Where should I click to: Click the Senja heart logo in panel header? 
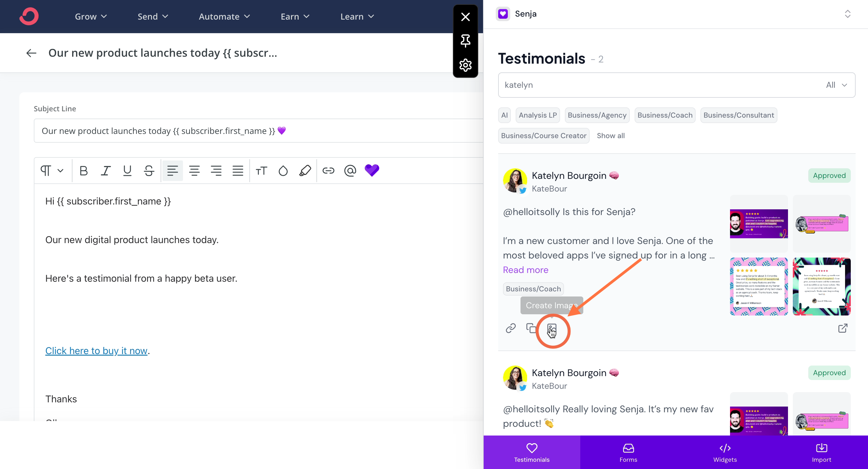pyautogui.click(x=503, y=14)
